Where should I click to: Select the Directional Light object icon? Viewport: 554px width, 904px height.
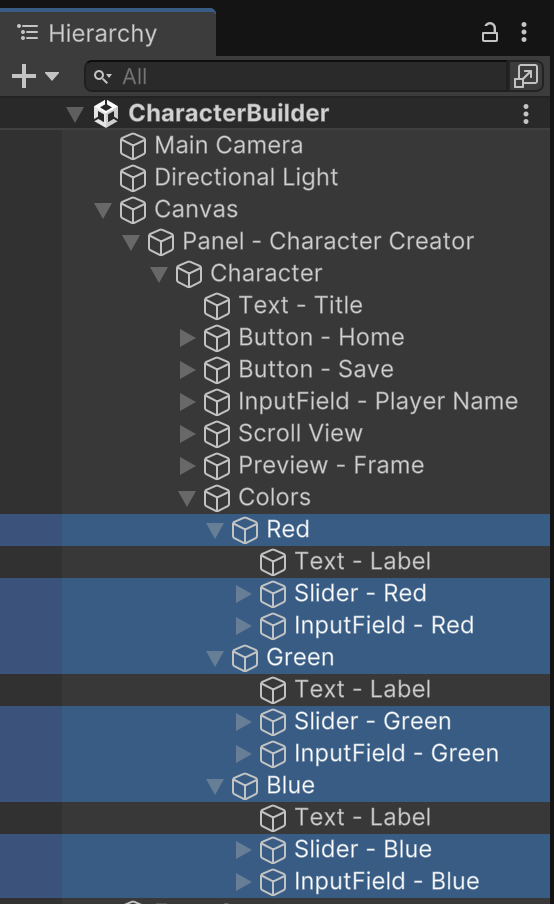click(133, 178)
